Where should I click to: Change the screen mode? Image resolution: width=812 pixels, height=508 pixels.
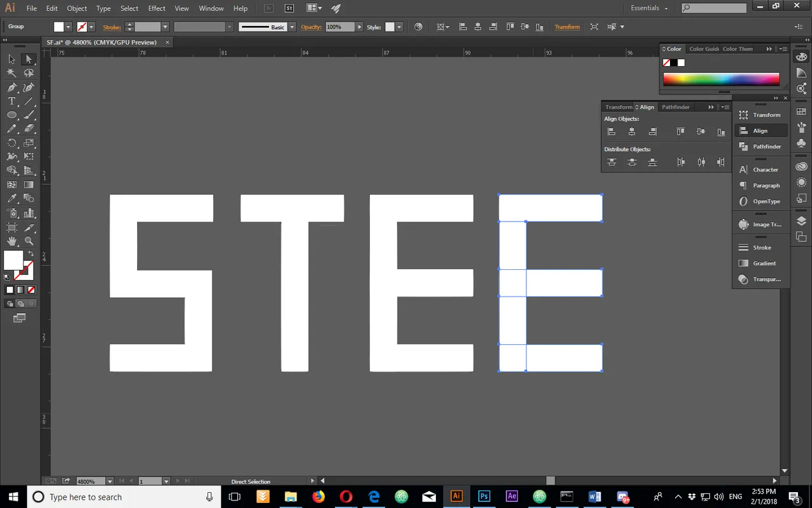pos(19,317)
